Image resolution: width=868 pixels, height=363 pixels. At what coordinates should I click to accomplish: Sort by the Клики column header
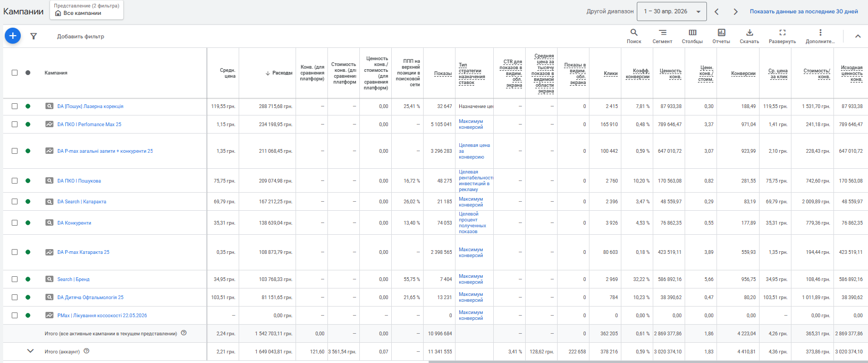tap(611, 73)
